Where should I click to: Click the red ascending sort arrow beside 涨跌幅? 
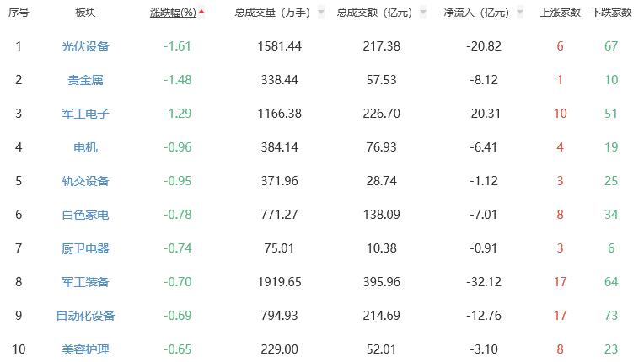pyautogui.click(x=201, y=12)
